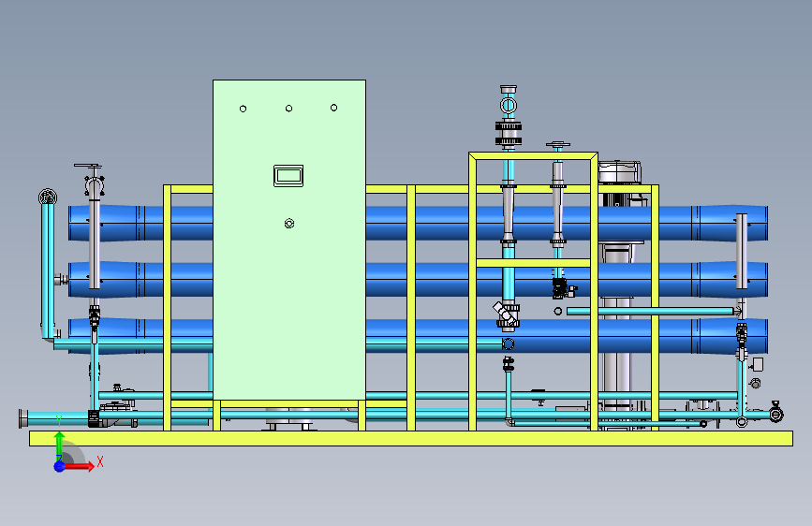Select the circular fitting atop the tall flow meter
This screenshot has height=526, width=812.
[509, 106]
